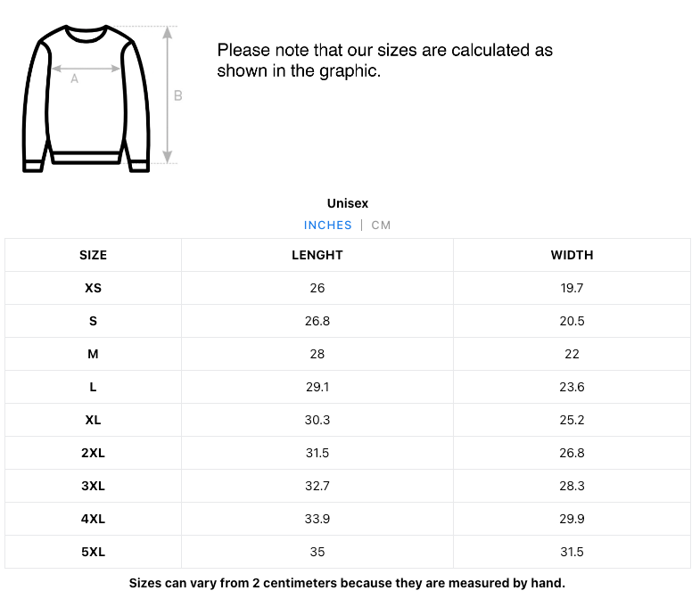The image size is (700, 607).
Task: Click the SIZE column header
Action: click(94, 255)
